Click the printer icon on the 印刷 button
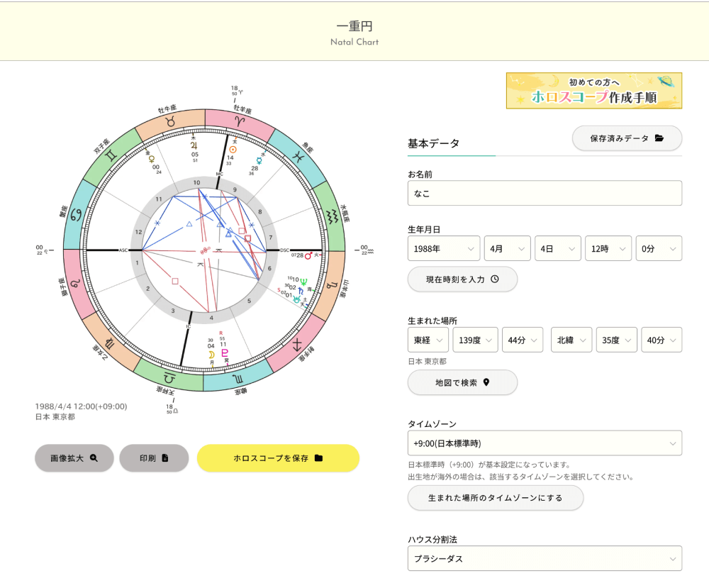 [165, 457]
